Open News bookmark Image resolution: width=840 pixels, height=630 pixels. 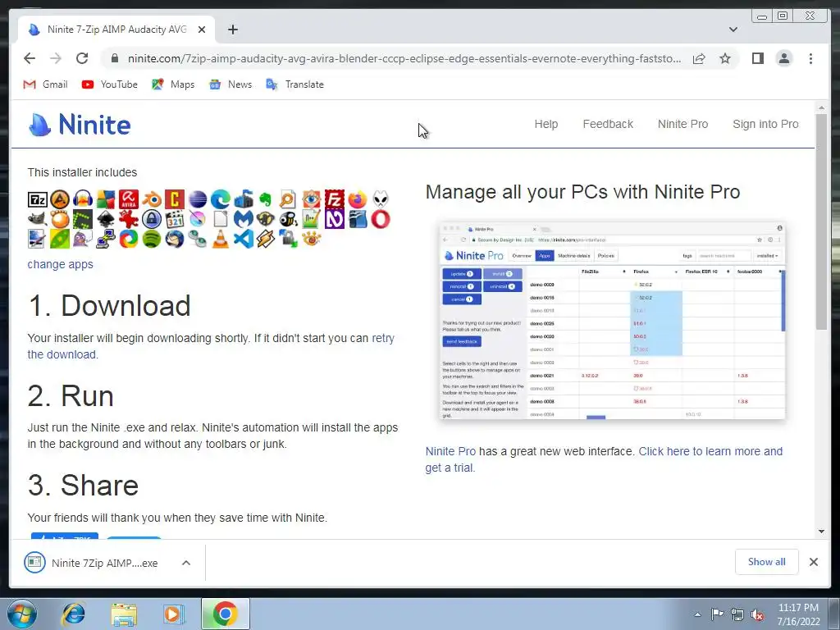pos(231,84)
